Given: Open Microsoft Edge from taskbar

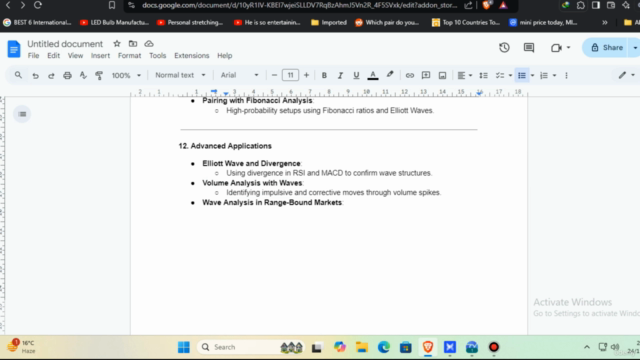Looking at the screenshot, I should (x=384, y=347).
